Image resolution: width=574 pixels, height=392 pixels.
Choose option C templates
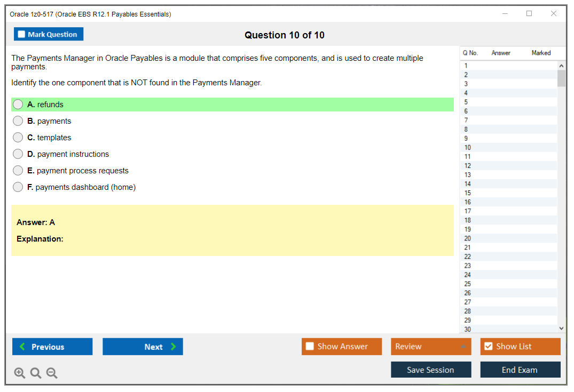(18, 138)
